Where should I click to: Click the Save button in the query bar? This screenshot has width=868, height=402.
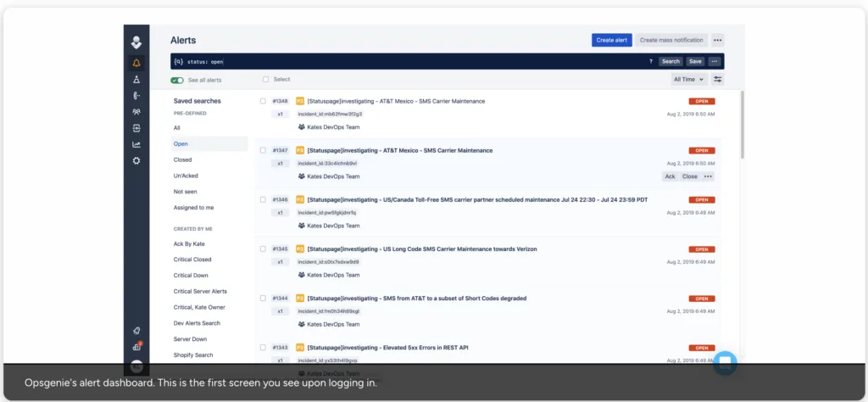695,61
